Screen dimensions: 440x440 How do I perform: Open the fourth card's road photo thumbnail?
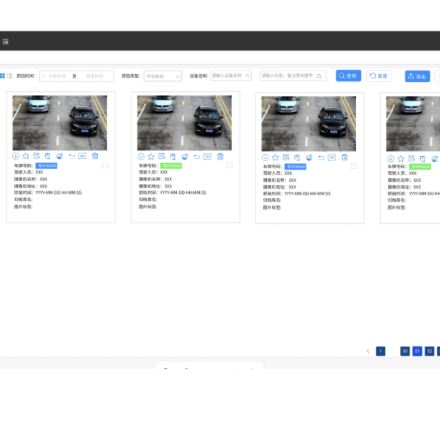pyautogui.click(x=413, y=124)
